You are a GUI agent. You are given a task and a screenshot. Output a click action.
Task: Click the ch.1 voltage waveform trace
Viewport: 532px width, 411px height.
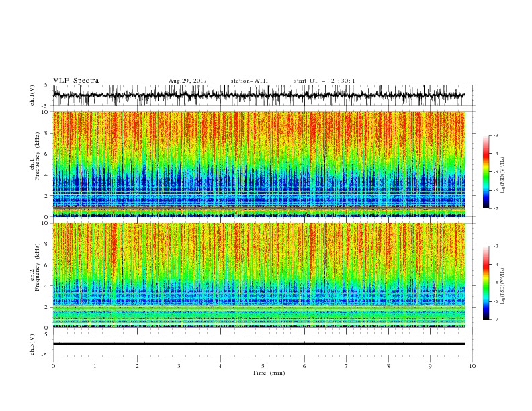point(259,95)
